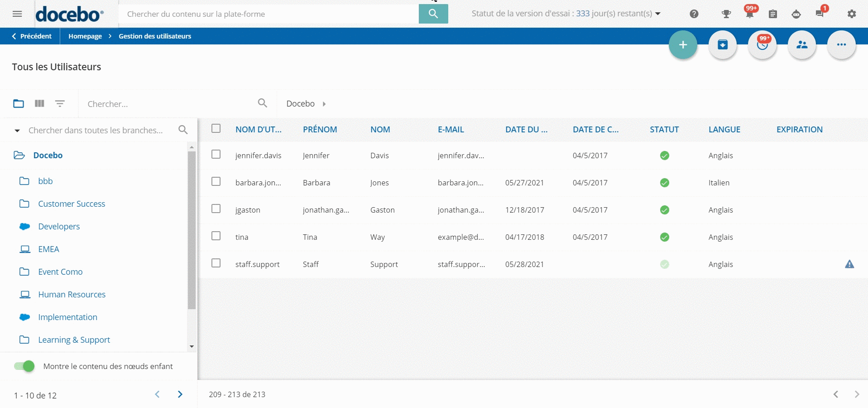Select the Human Resources branch
Screen dimensions: 868x408
[72, 295]
